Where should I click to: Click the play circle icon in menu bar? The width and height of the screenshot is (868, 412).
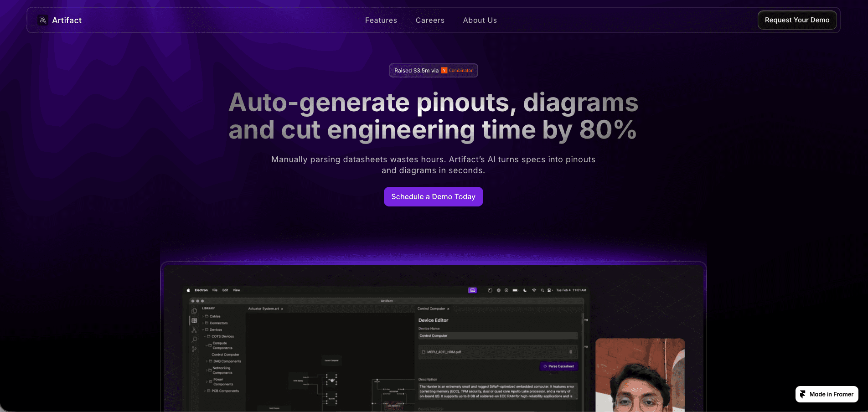point(506,290)
